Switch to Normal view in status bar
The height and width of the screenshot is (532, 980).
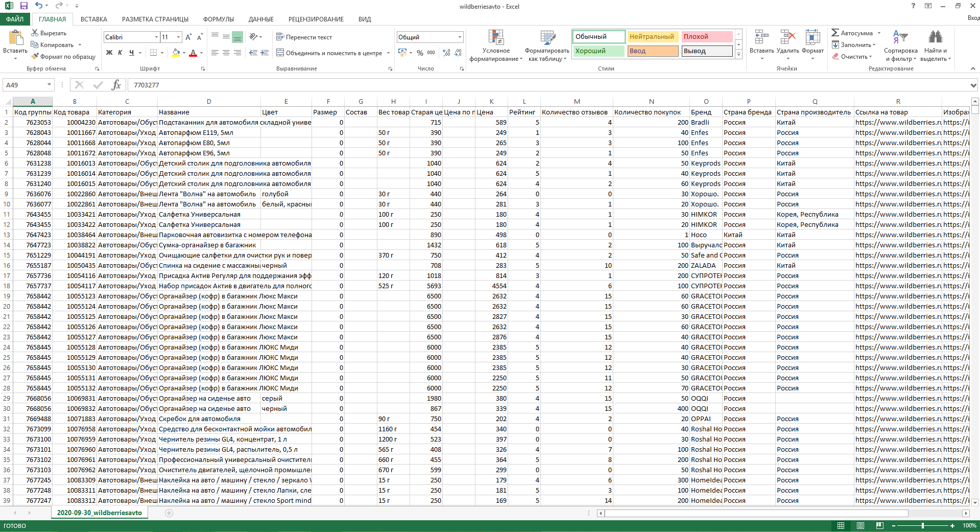coord(841,526)
